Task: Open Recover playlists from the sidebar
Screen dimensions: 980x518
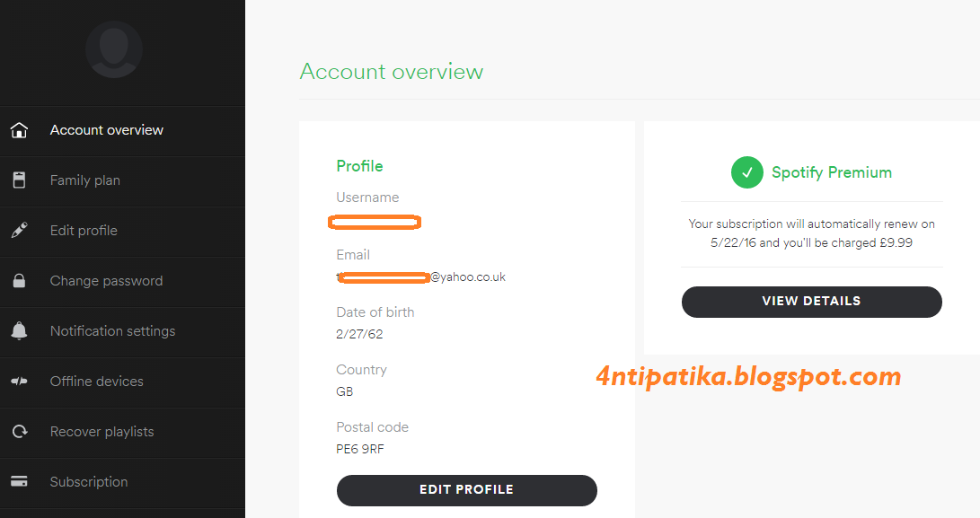Action: 102,432
